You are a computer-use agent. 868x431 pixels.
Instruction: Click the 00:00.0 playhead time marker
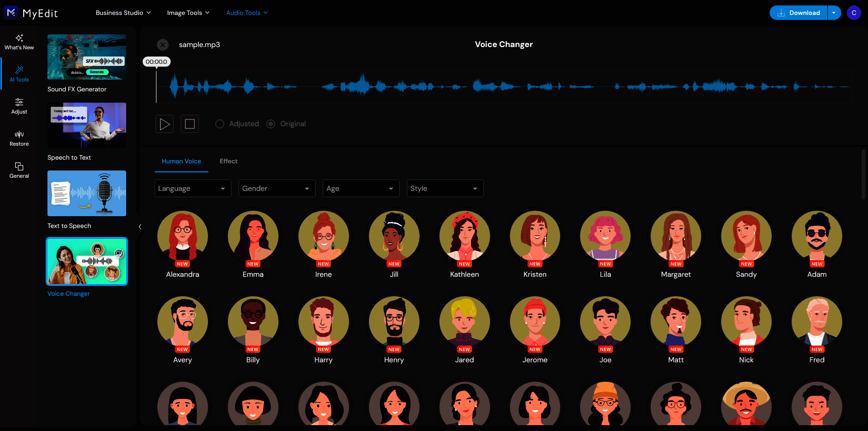[x=156, y=62]
